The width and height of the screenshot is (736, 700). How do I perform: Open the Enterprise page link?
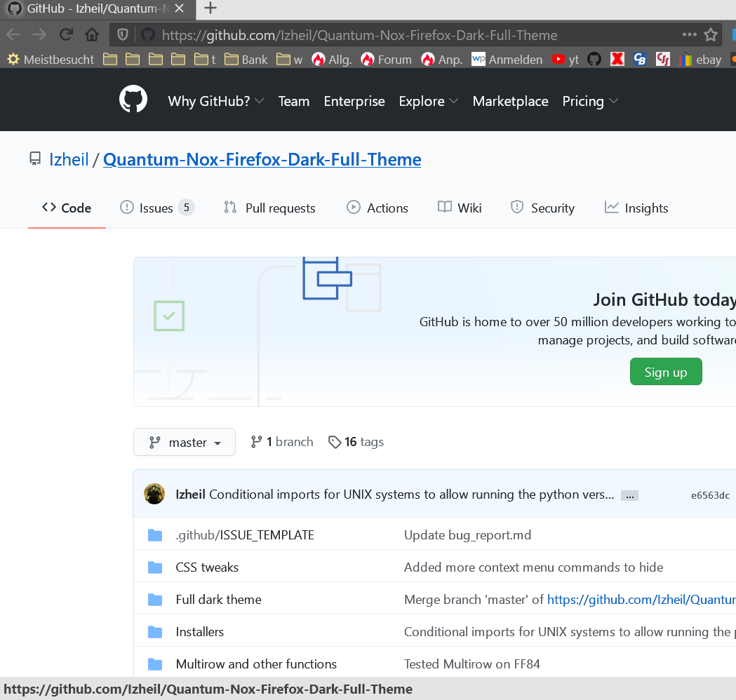click(354, 101)
